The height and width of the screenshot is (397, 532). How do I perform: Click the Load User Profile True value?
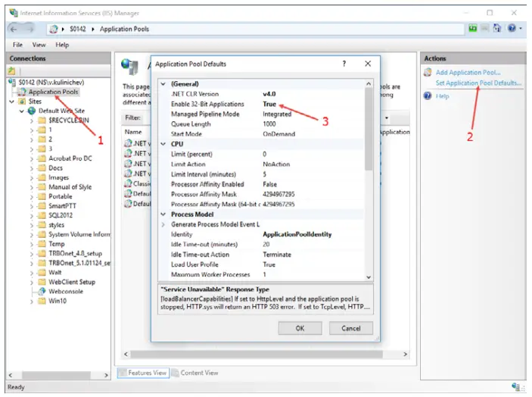(269, 264)
